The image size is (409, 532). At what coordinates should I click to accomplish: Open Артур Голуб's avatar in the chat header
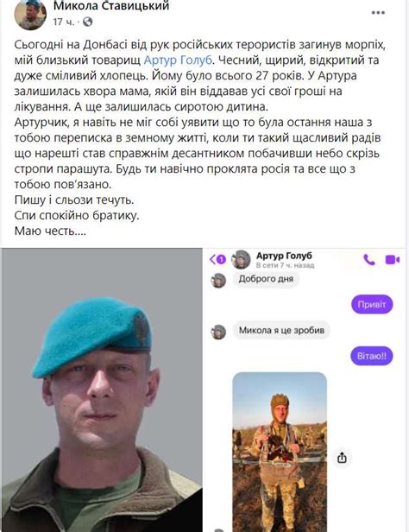(x=241, y=260)
